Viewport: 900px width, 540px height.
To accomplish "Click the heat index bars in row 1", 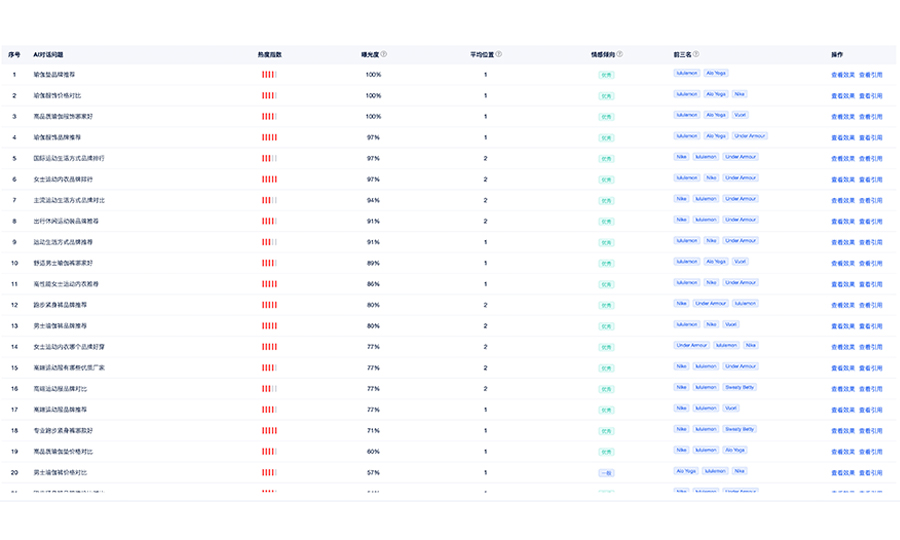I will tap(269, 75).
